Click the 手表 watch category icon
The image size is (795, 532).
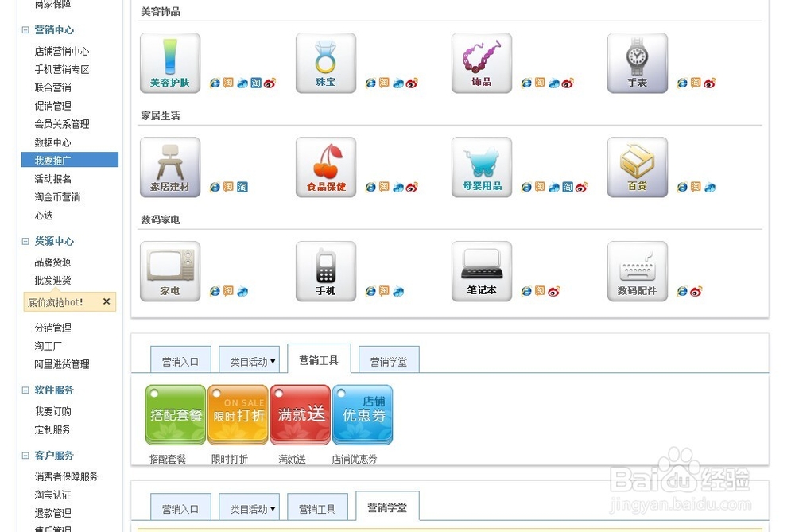(637, 62)
